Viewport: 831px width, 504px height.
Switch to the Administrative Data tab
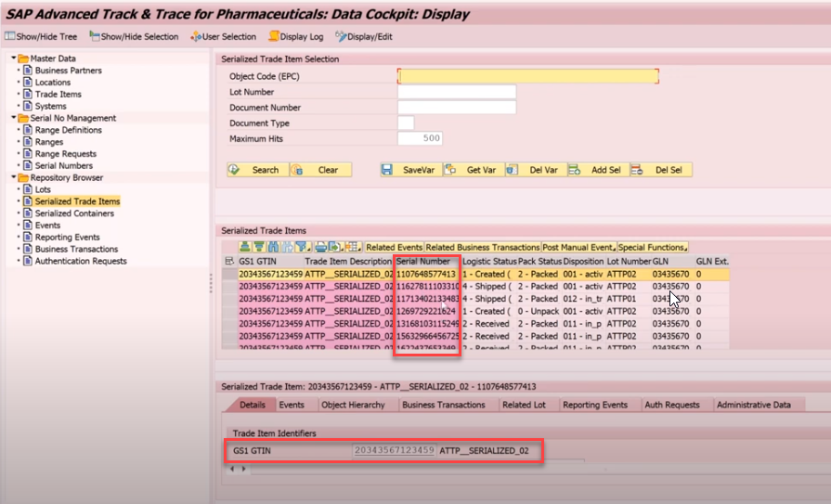pyautogui.click(x=754, y=405)
